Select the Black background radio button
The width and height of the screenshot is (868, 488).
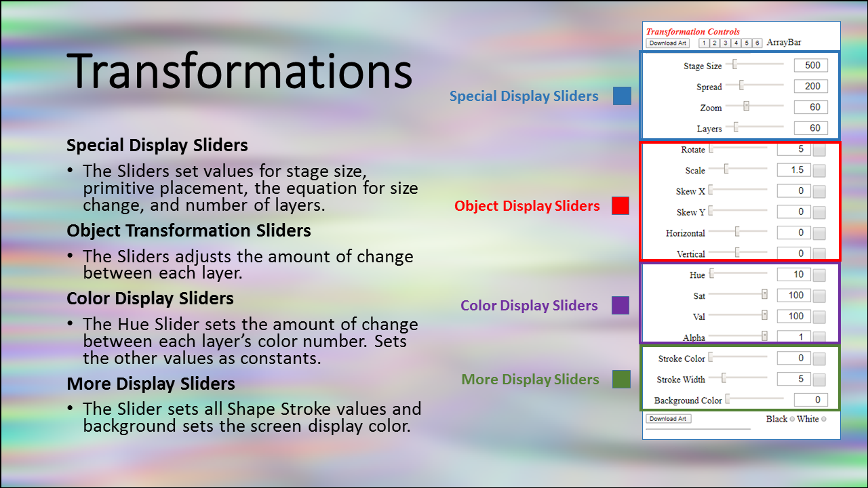(792, 419)
